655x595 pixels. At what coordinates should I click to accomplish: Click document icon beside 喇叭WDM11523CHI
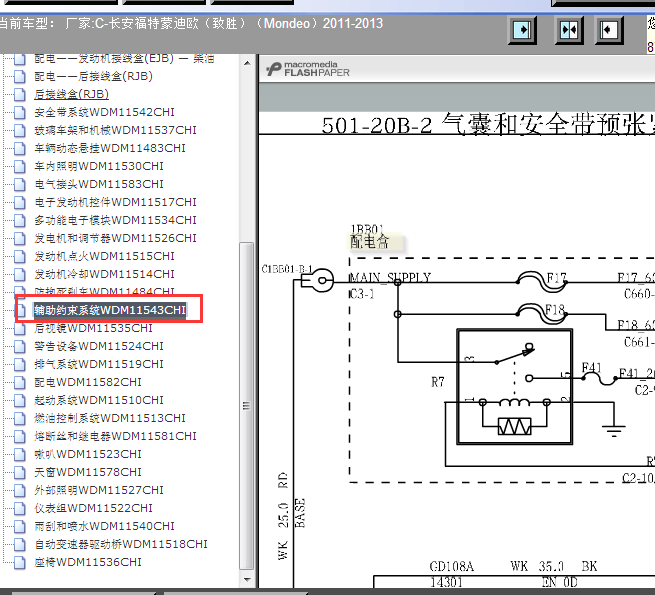tap(20, 454)
